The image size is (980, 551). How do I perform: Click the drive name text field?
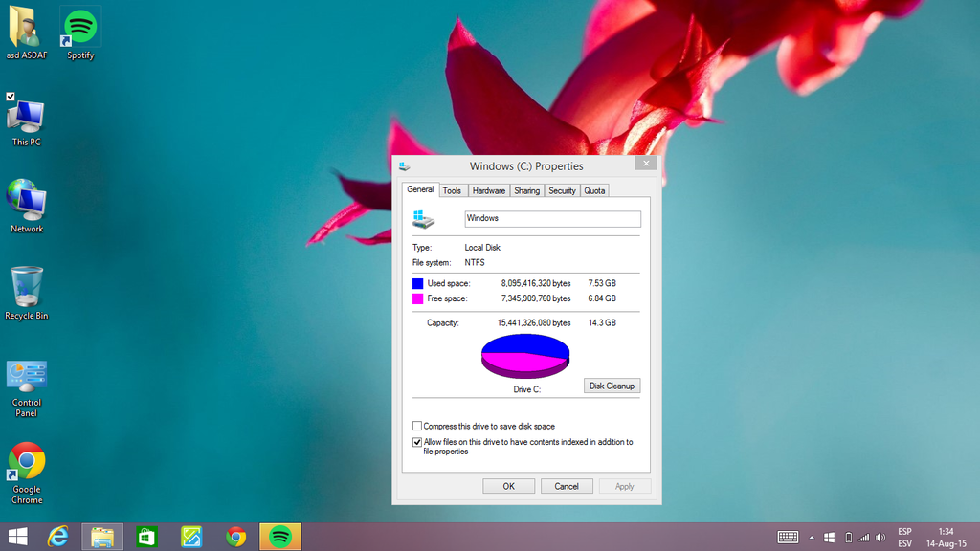[x=552, y=219]
